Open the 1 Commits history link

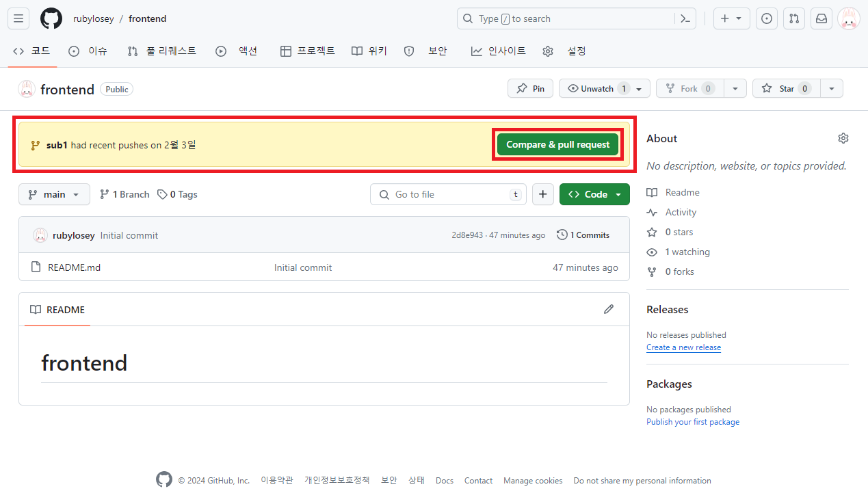(583, 235)
